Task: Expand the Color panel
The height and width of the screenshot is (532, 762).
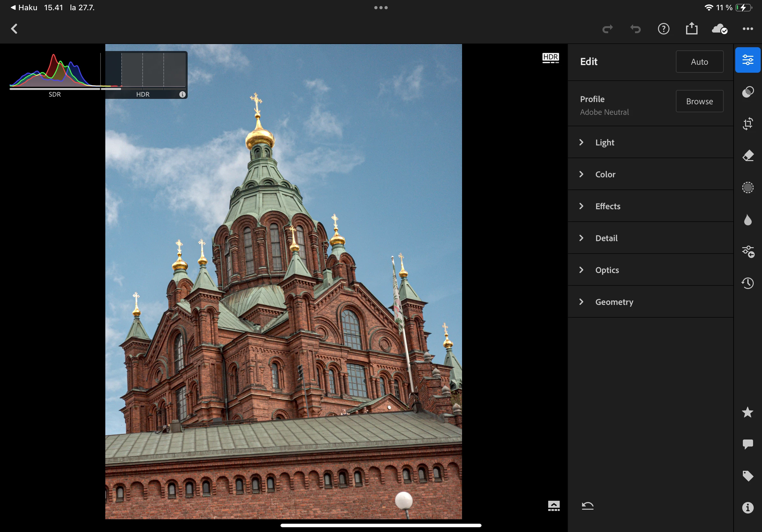Action: click(605, 174)
